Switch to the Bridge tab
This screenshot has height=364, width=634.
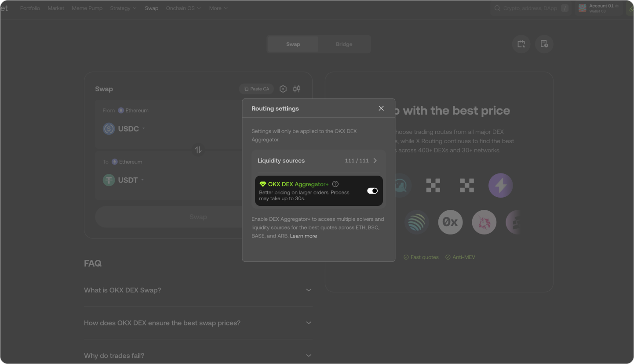344,44
